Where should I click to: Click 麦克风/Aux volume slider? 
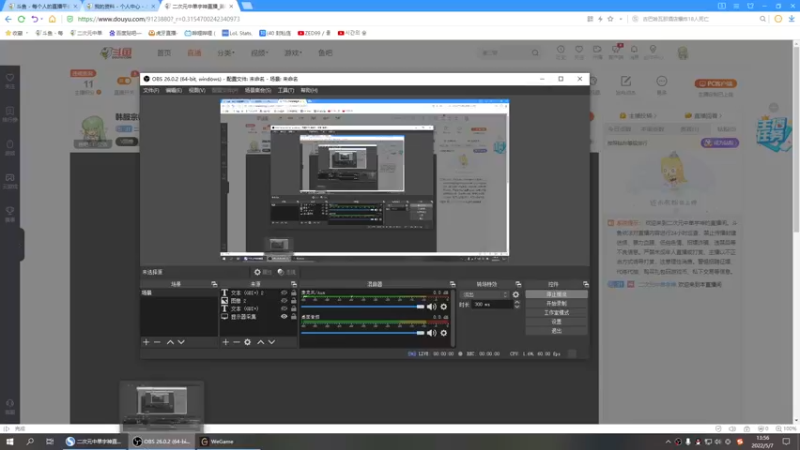click(x=363, y=307)
